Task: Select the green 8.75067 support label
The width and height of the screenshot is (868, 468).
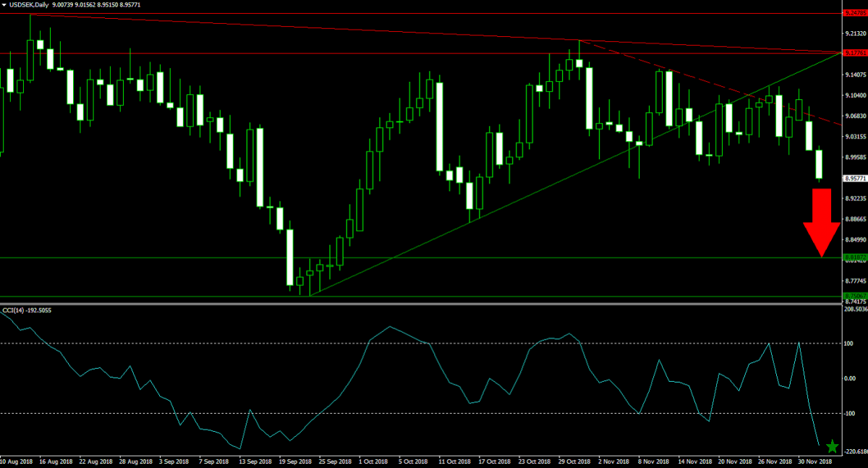Action: tap(855, 296)
